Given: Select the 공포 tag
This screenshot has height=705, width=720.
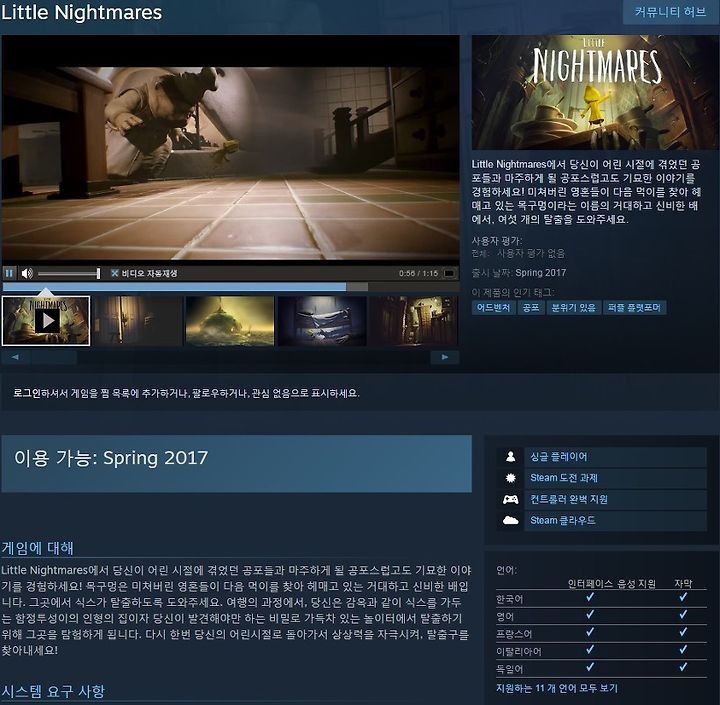Looking at the screenshot, I should (531, 307).
